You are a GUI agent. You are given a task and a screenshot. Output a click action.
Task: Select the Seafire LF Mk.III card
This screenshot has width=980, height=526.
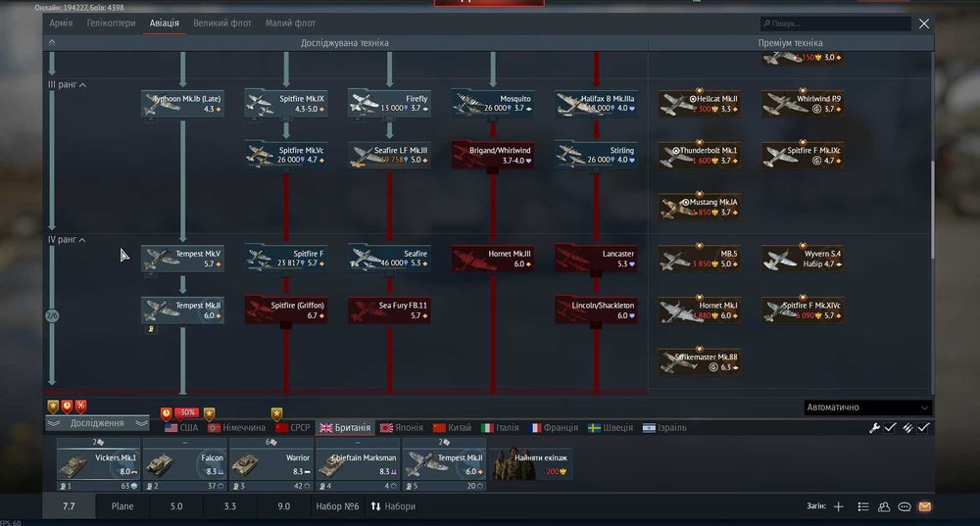[x=389, y=155]
